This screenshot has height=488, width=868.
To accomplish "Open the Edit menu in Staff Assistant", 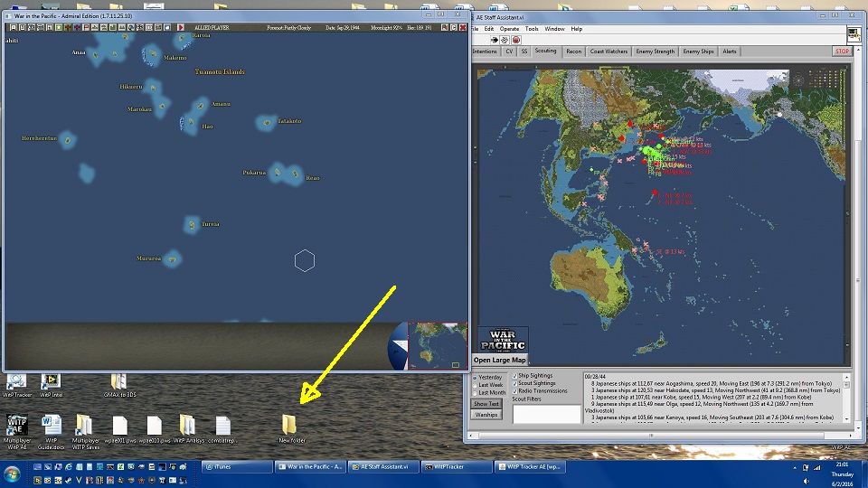I will coord(489,29).
